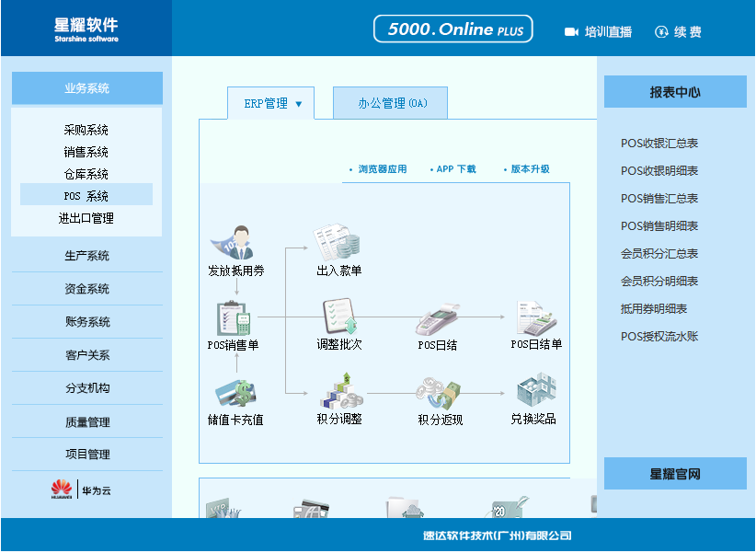Open the 积分返现 cash icon
Screen dimensions: 756x553
pyautogui.click(x=439, y=393)
